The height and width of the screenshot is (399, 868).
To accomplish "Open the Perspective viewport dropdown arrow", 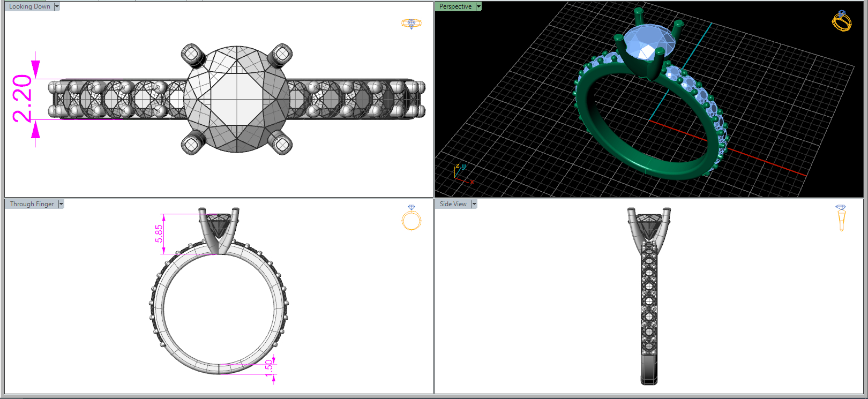I will click(478, 6).
